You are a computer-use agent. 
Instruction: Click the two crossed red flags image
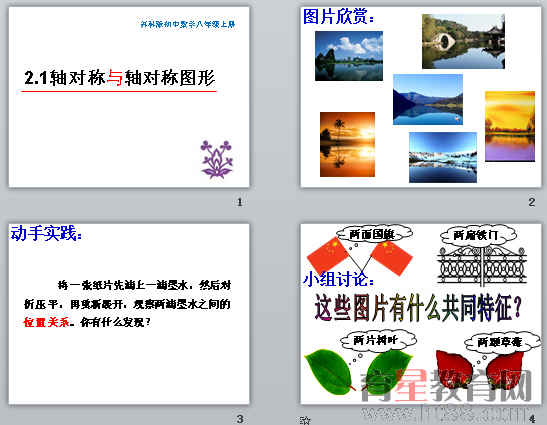point(360,256)
